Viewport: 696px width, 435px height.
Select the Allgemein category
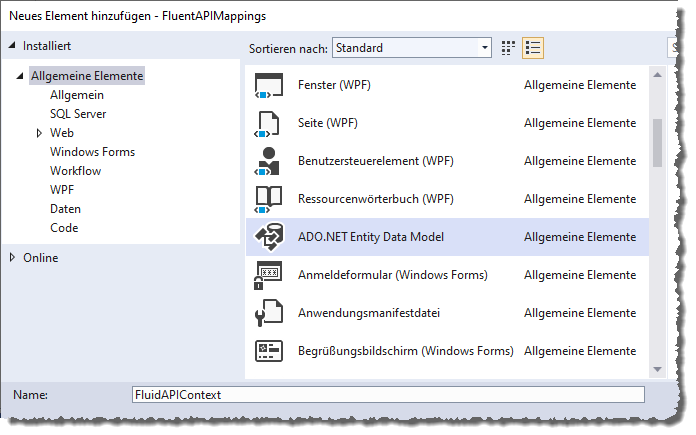[x=77, y=95]
